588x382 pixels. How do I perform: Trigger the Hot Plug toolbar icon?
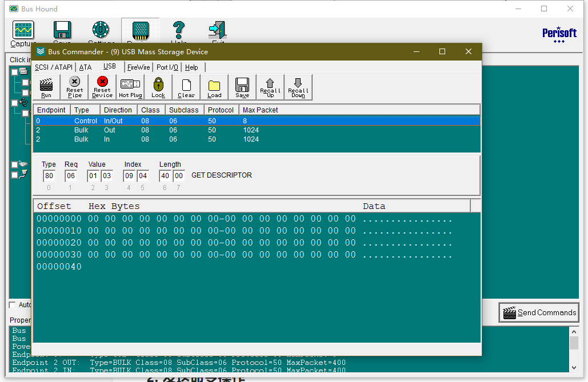130,87
